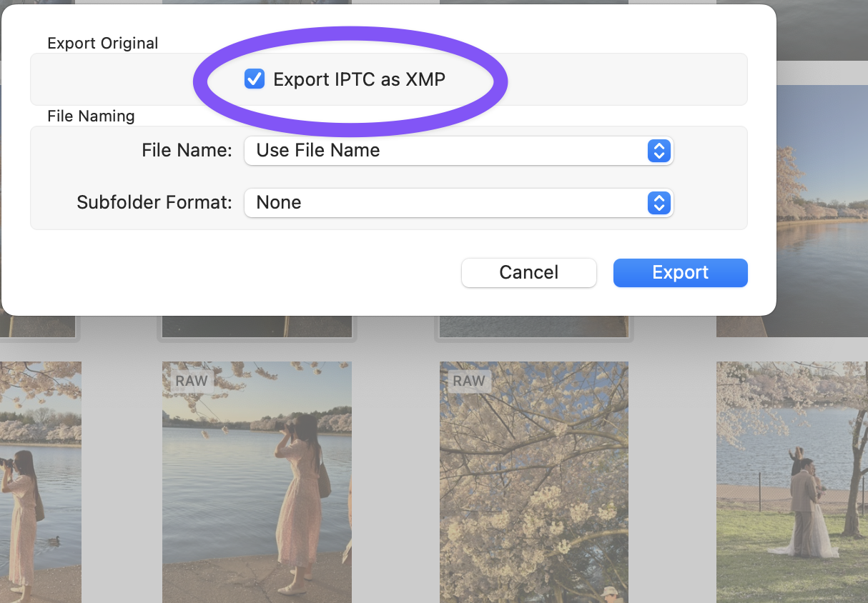Select RAW photo of woman photographing by water
Image resolution: width=868 pixels, height=603 pixels.
[257, 482]
